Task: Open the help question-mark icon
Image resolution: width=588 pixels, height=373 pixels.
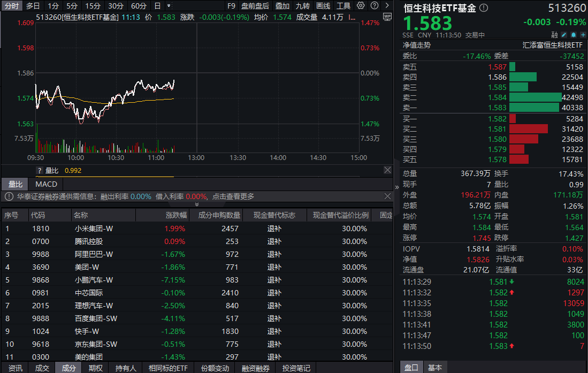Action: 375,6
